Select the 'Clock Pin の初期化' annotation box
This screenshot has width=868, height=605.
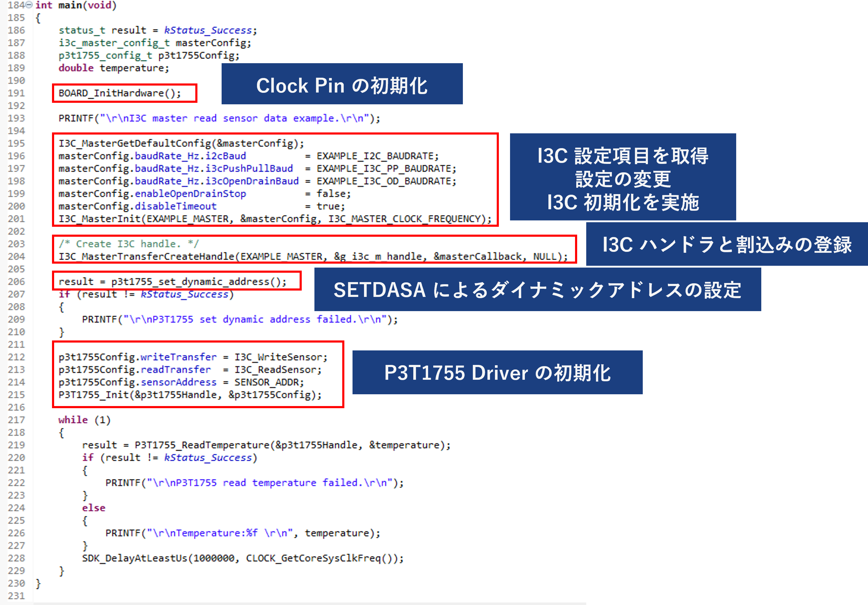pyautogui.click(x=342, y=84)
